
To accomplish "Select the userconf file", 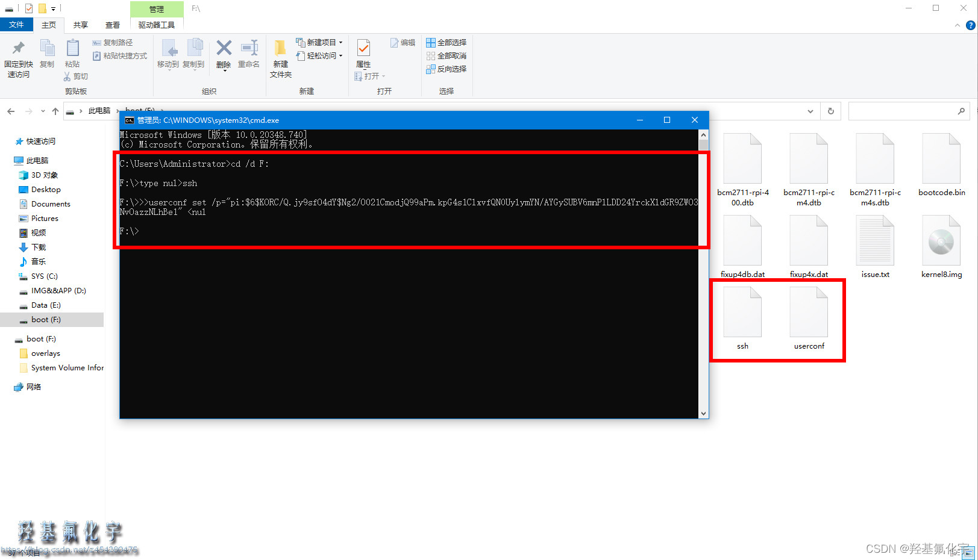I will coord(809,319).
